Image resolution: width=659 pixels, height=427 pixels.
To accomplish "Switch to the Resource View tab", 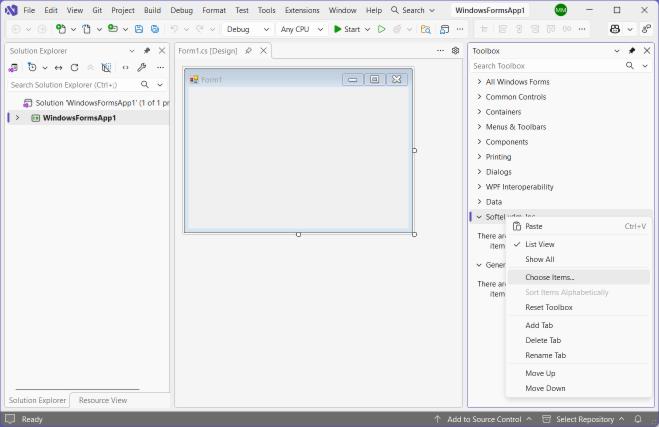I will click(103, 400).
